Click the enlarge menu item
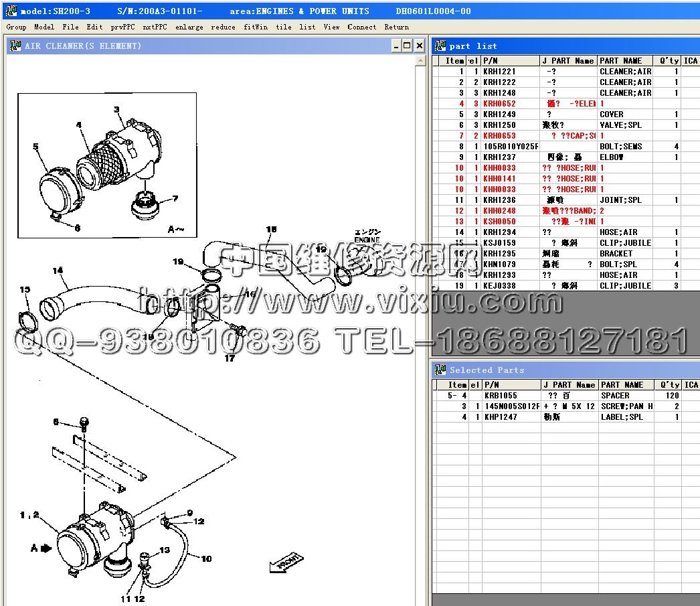The height and width of the screenshot is (606, 700). 189,27
